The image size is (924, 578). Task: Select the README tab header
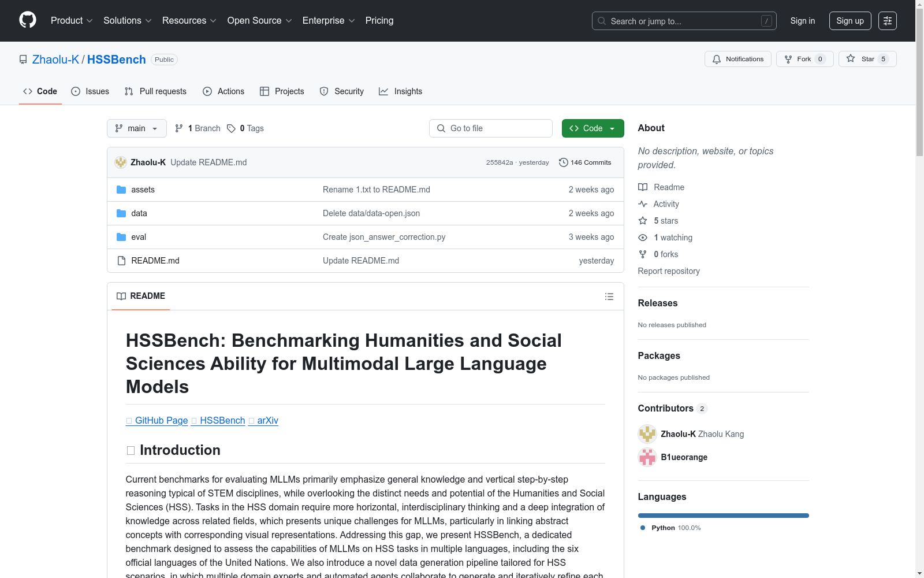click(x=141, y=296)
